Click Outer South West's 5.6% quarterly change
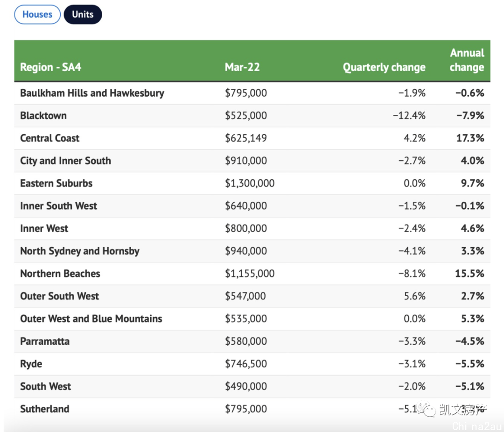504x432 pixels. pyautogui.click(x=415, y=296)
